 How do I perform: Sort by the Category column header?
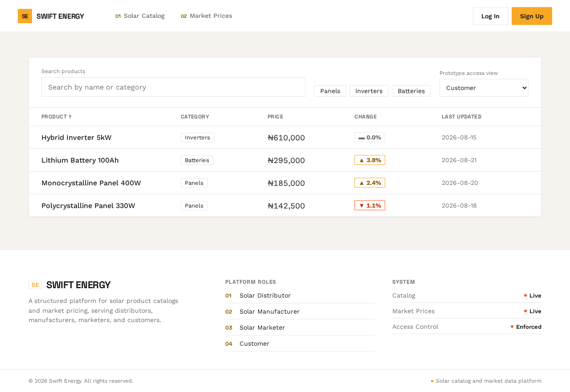point(195,117)
